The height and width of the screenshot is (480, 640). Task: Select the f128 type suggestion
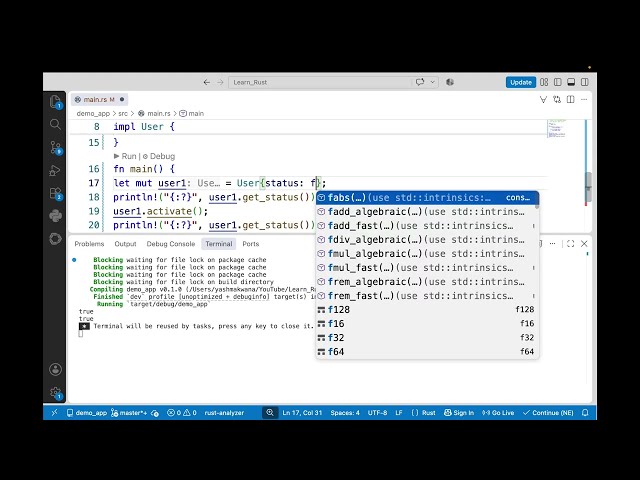click(x=427, y=309)
